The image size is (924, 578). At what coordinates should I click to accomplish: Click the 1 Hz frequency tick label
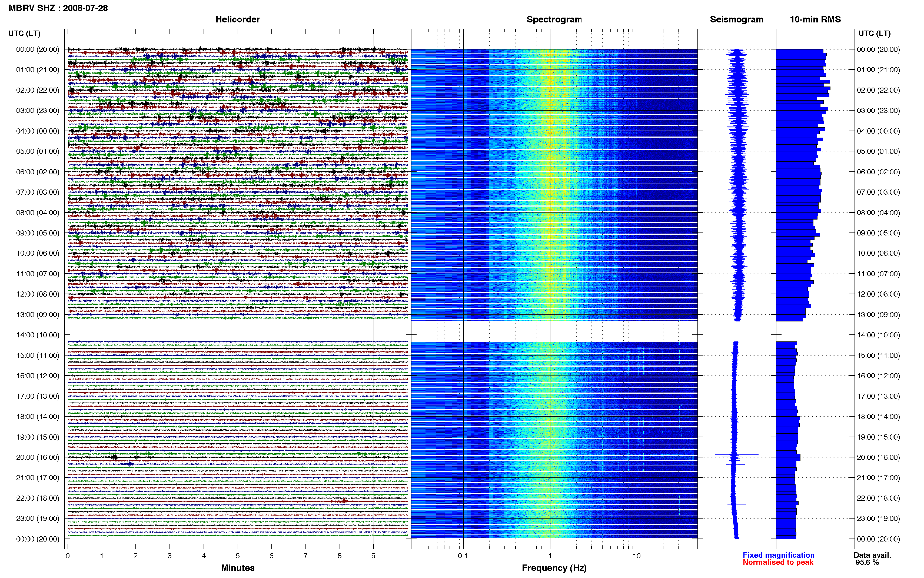[550, 556]
